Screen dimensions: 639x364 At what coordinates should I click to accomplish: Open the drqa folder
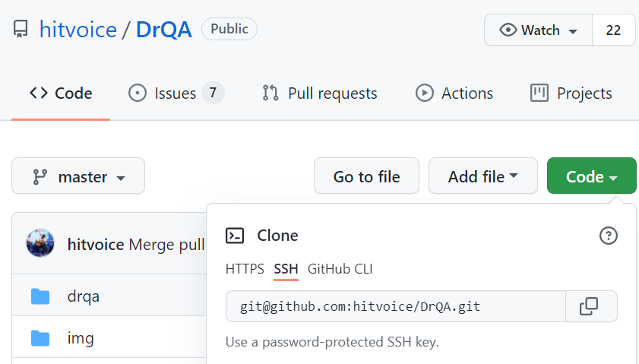click(83, 296)
